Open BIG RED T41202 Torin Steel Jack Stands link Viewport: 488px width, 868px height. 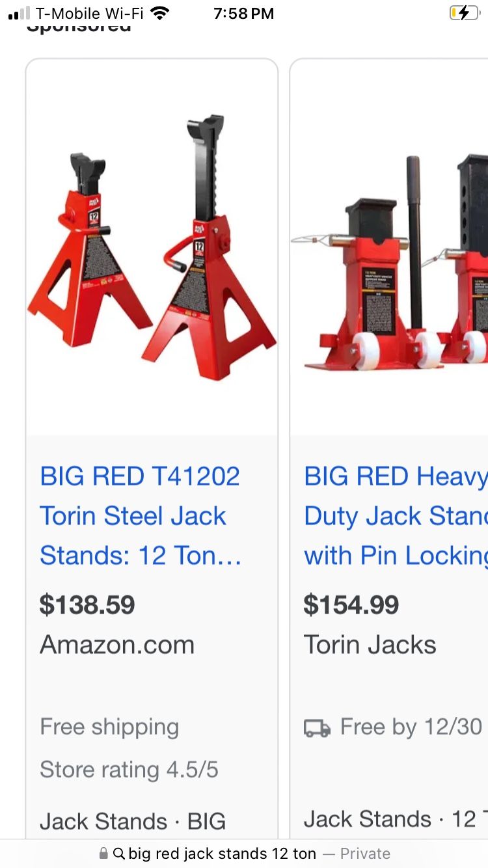coord(141,516)
